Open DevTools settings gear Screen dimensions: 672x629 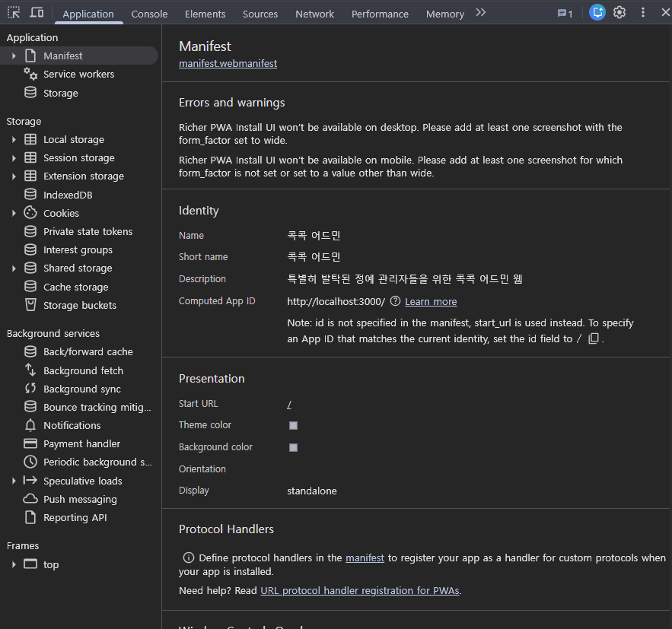[x=619, y=12]
